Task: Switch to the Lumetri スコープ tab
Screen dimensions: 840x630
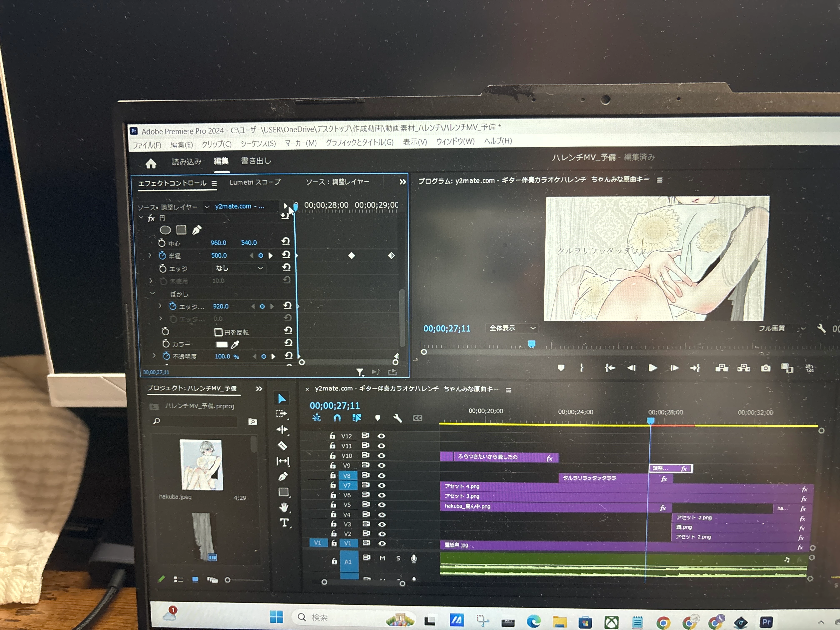Action: pyautogui.click(x=255, y=182)
